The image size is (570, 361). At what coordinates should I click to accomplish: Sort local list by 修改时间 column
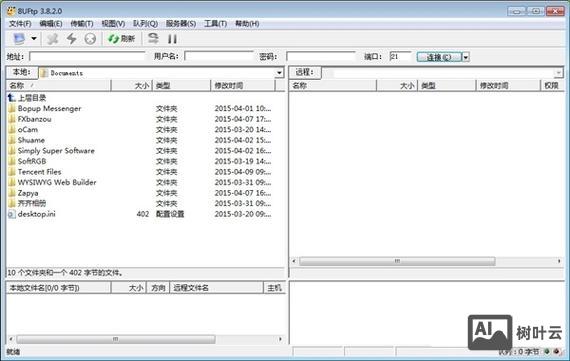coord(243,85)
